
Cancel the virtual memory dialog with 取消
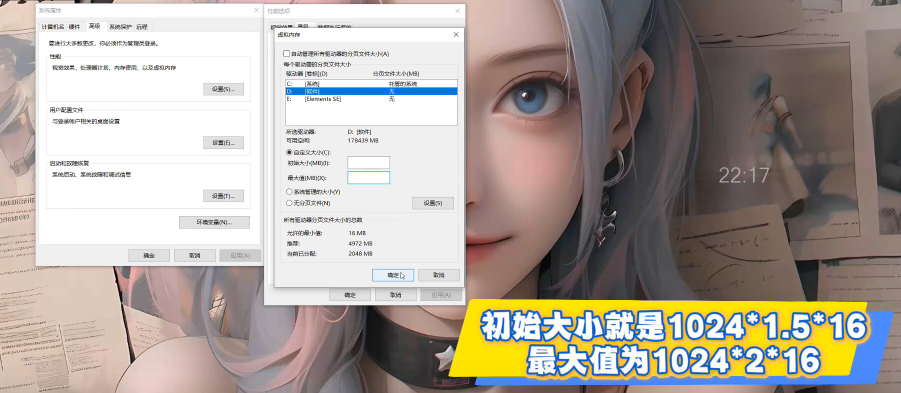coord(438,275)
